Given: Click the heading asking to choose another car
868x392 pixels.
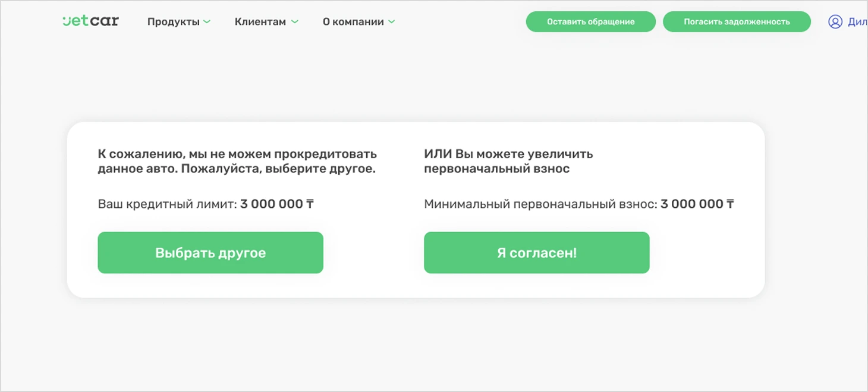Looking at the screenshot, I should [237, 162].
